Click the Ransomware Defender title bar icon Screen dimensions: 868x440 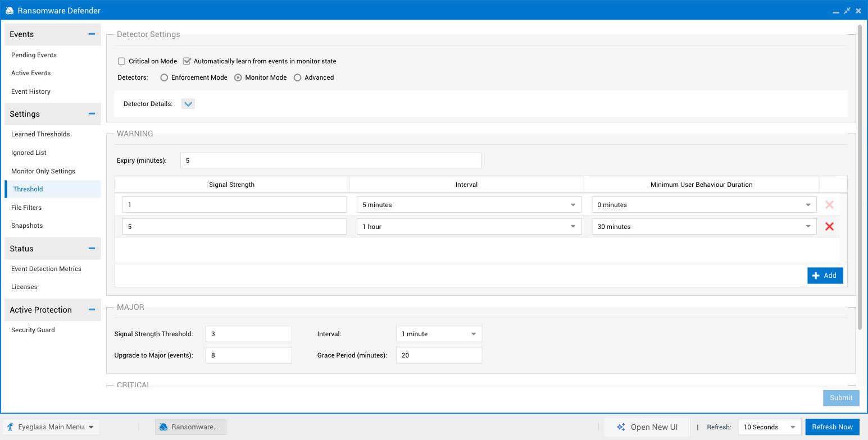tap(10, 11)
